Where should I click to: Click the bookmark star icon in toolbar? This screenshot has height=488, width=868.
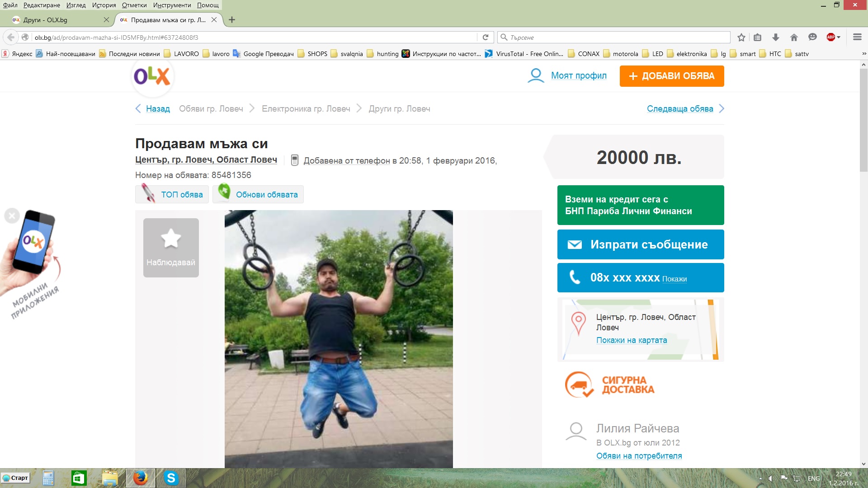click(x=741, y=38)
